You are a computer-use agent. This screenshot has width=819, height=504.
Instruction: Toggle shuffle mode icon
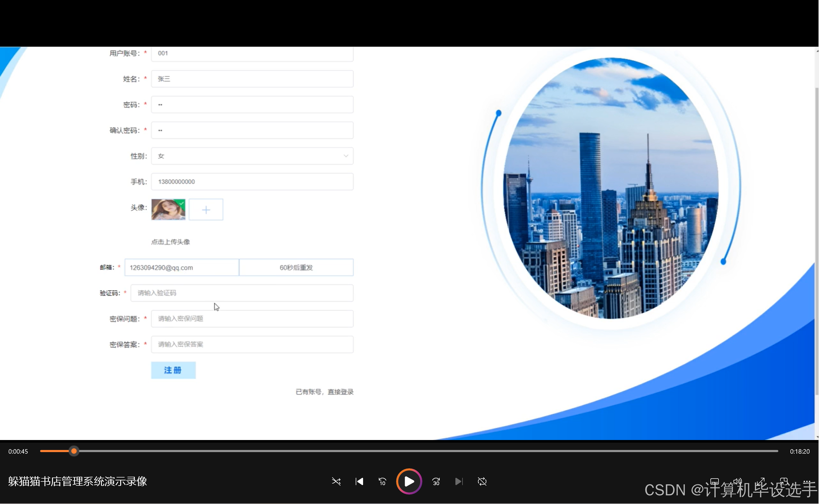[336, 481]
